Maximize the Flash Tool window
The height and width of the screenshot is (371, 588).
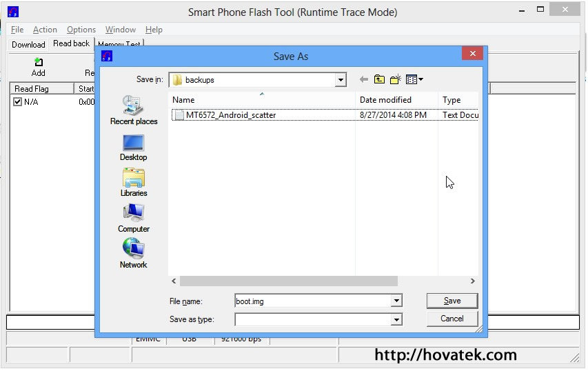click(540, 10)
